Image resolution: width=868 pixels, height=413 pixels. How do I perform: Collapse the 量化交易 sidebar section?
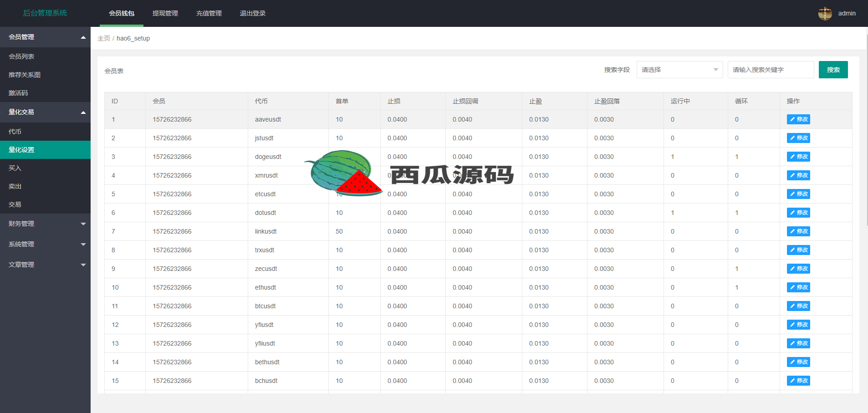click(45, 112)
